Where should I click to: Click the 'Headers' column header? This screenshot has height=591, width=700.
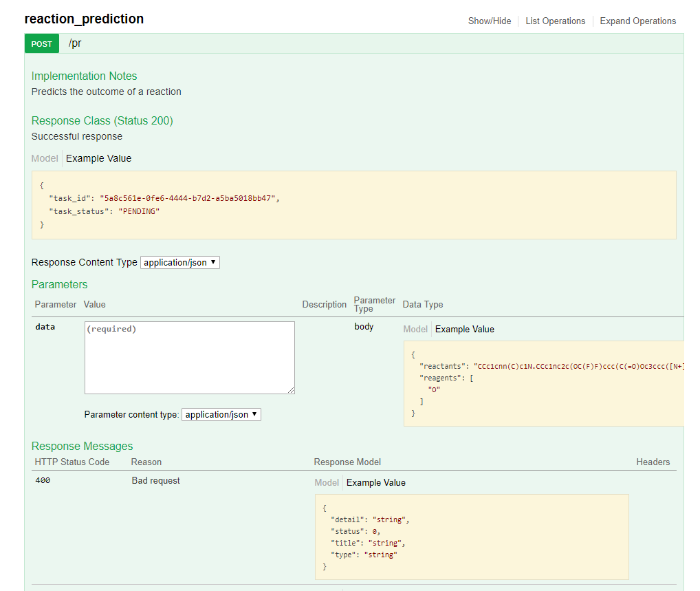pos(653,462)
